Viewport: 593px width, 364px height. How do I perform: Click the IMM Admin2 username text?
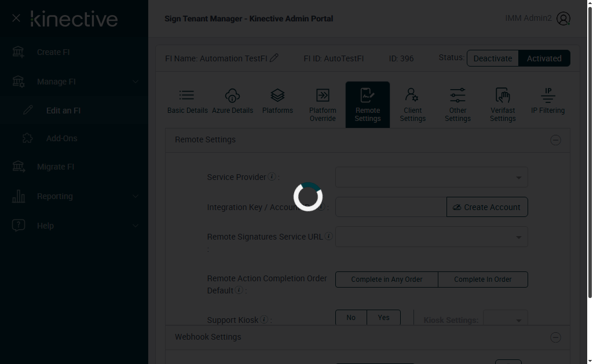[528, 18]
